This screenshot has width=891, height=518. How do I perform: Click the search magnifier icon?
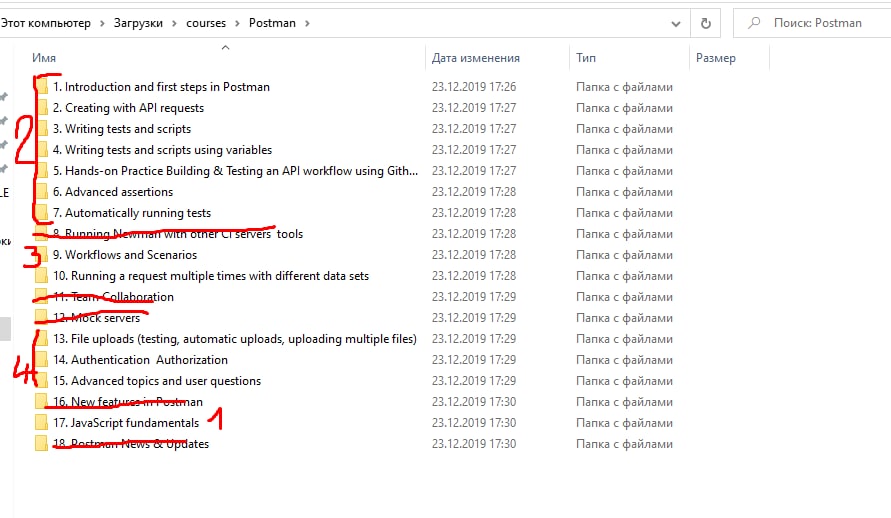coord(754,23)
